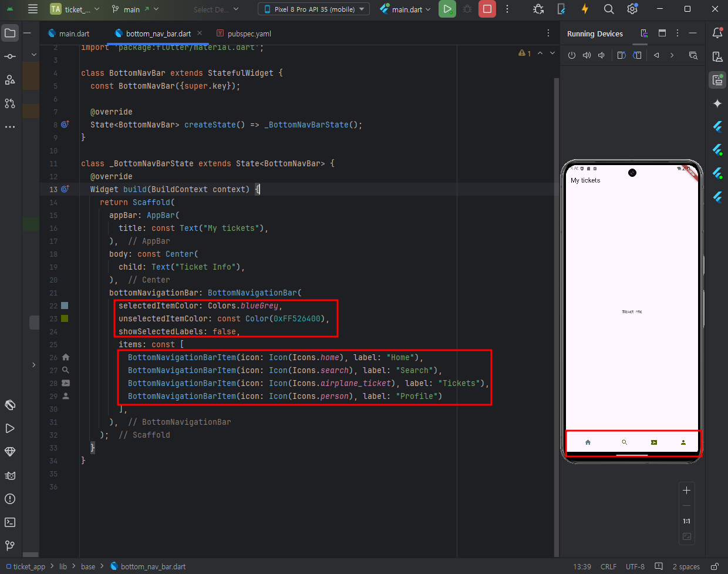Click the Flutter hot reload lightning icon
This screenshot has width=728, height=574.
(585, 9)
